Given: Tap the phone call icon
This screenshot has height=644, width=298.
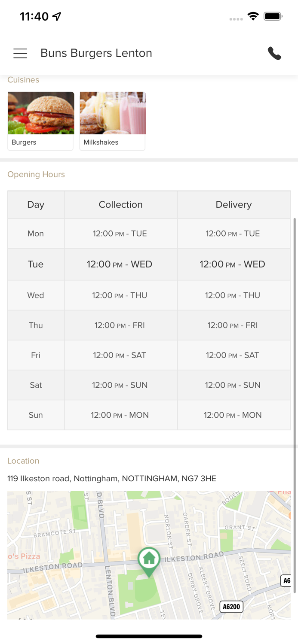Looking at the screenshot, I should [x=274, y=53].
